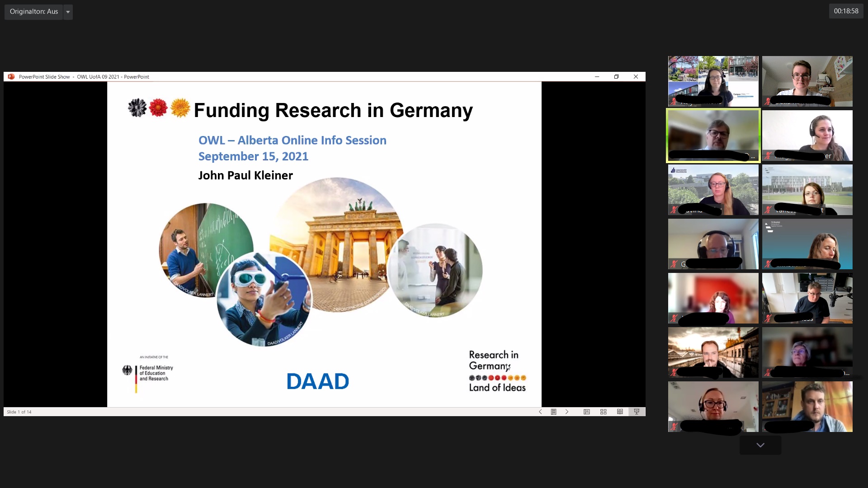Viewport: 868px width, 488px height.
Task: Click 'Research in Germany Land of Ideas' logo
Action: pos(497,371)
